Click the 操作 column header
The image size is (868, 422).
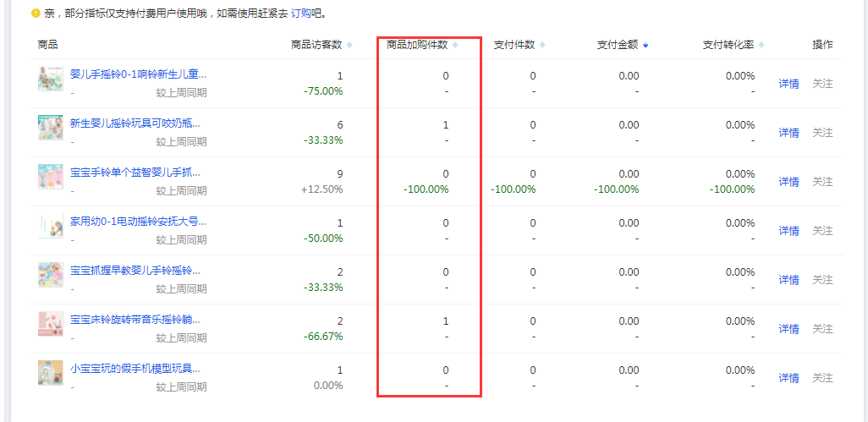(x=822, y=46)
